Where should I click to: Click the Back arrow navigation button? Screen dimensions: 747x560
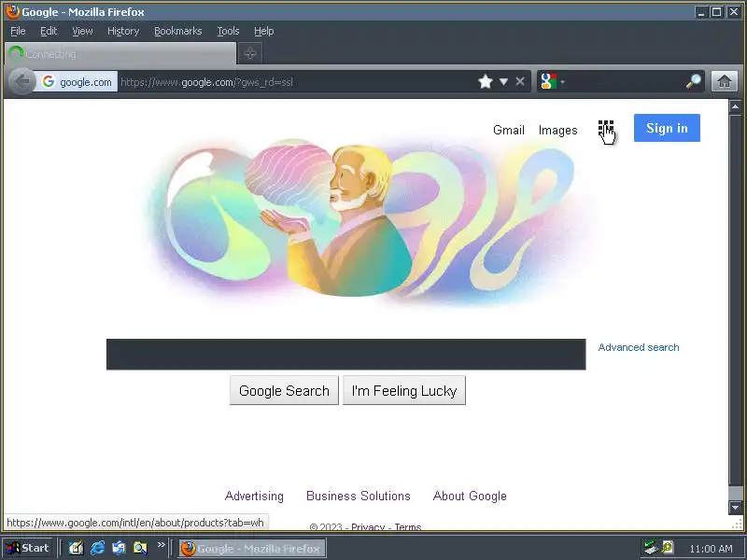[21, 82]
